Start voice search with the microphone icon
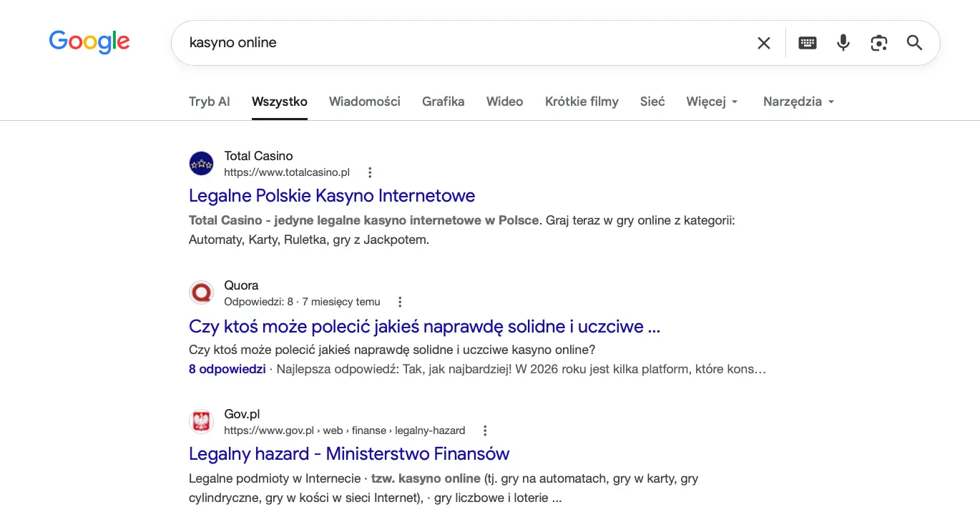The height and width of the screenshot is (517, 980). click(x=843, y=43)
